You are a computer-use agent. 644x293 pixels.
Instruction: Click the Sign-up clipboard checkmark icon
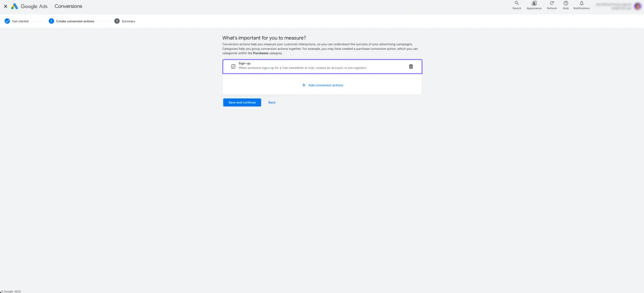(233, 66)
